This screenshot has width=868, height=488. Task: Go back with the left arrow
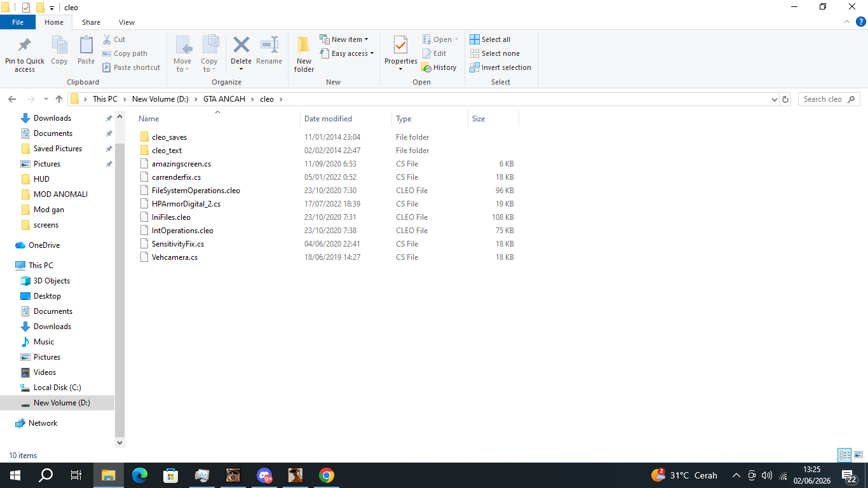tap(12, 99)
